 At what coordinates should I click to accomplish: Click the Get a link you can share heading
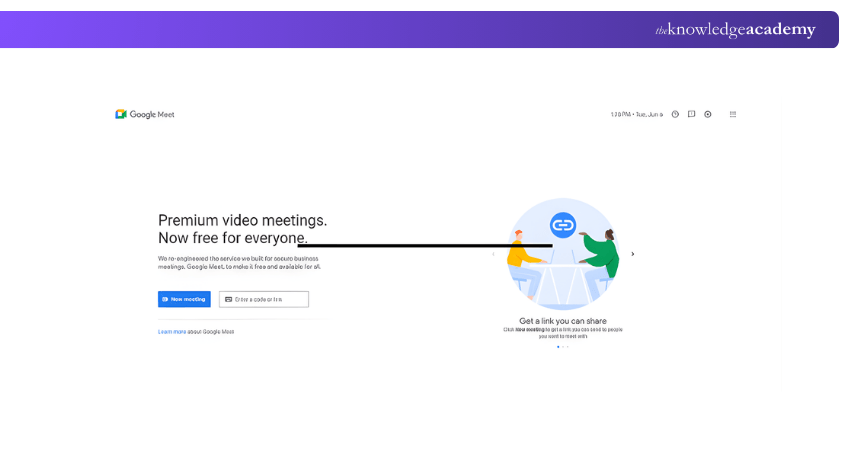pyautogui.click(x=563, y=321)
